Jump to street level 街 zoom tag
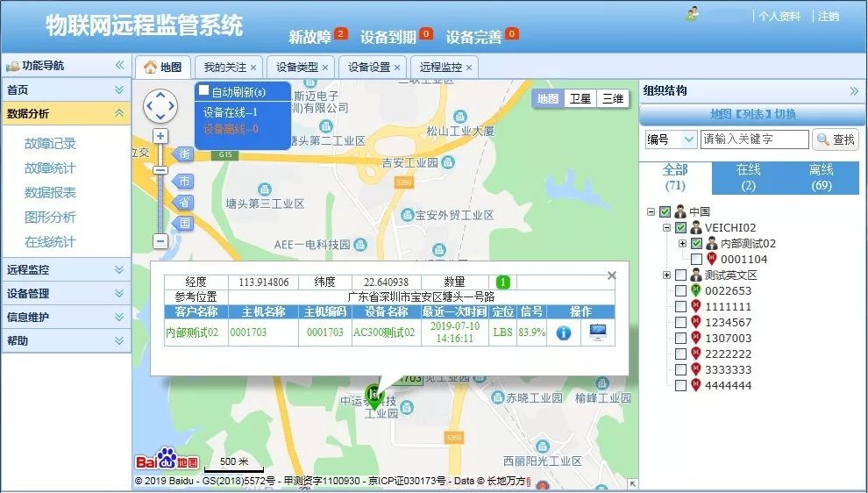Screen dimensions: 868x493 pos(182,154)
